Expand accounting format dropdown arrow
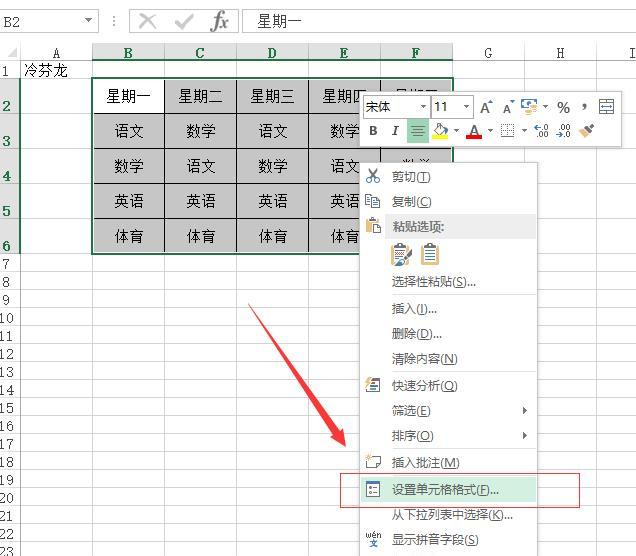Screen dimensions: 636x556 [x=545, y=107]
